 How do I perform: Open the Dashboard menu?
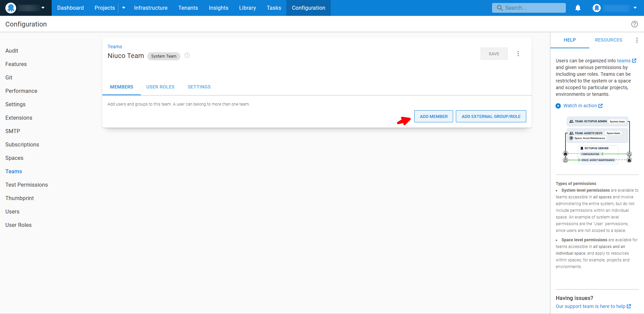(x=70, y=8)
